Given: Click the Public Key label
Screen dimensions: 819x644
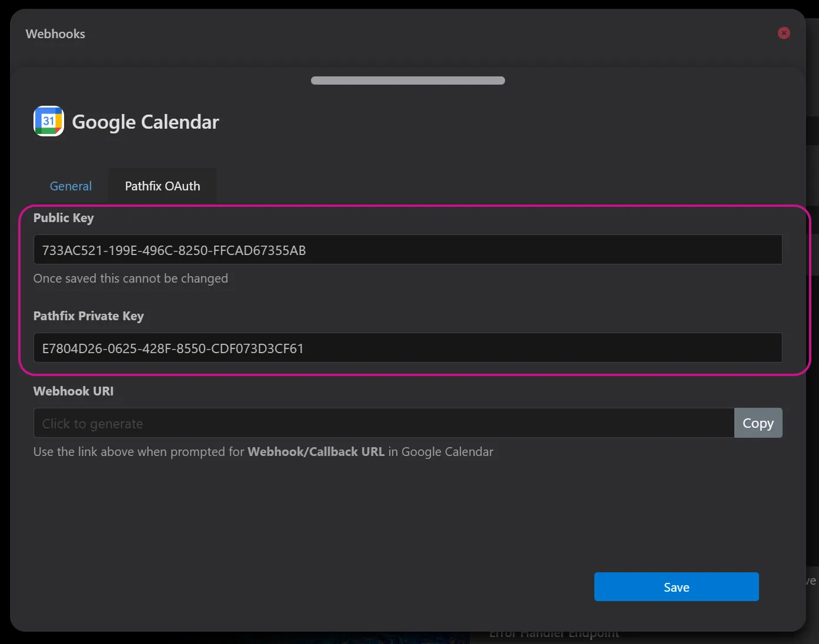Looking at the screenshot, I should coord(63,218).
